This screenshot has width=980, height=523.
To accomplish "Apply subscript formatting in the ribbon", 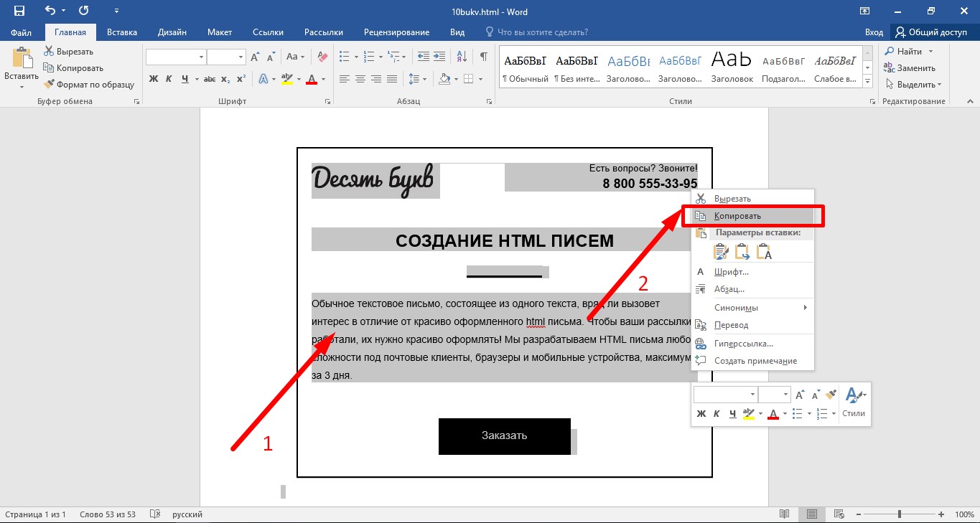I will (x=225, y=79).
